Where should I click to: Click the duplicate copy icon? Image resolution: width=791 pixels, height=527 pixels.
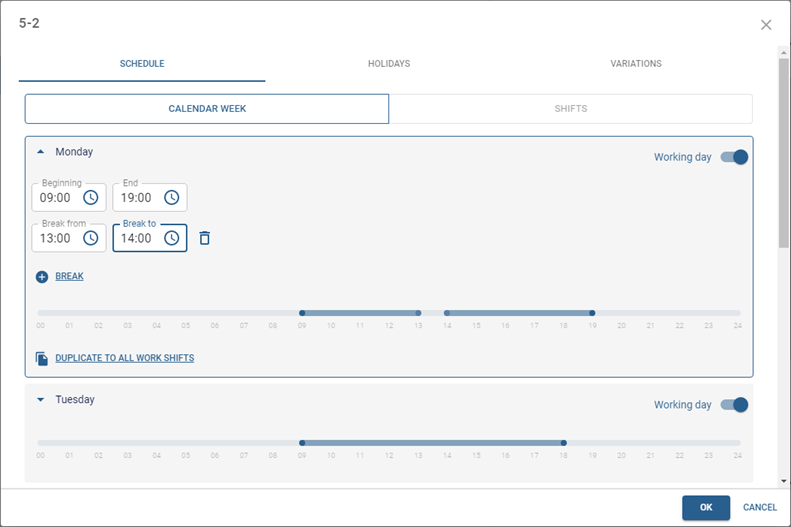point(42,358)
